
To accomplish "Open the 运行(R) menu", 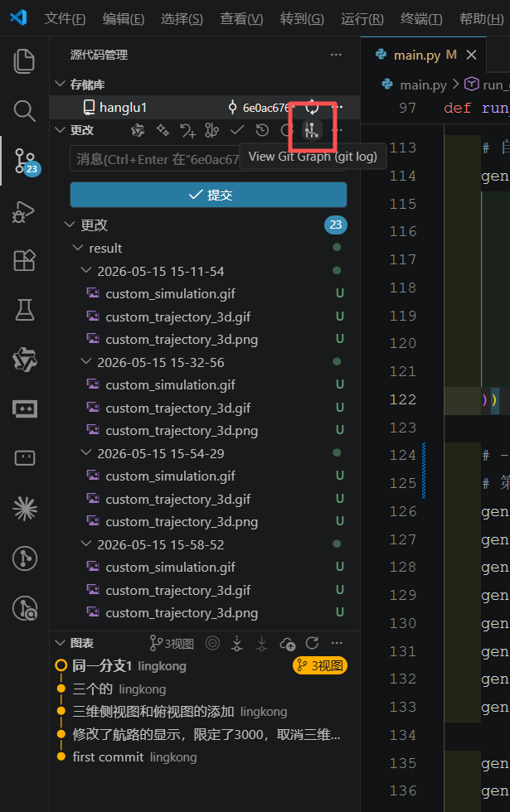I will tap(362, 18).
